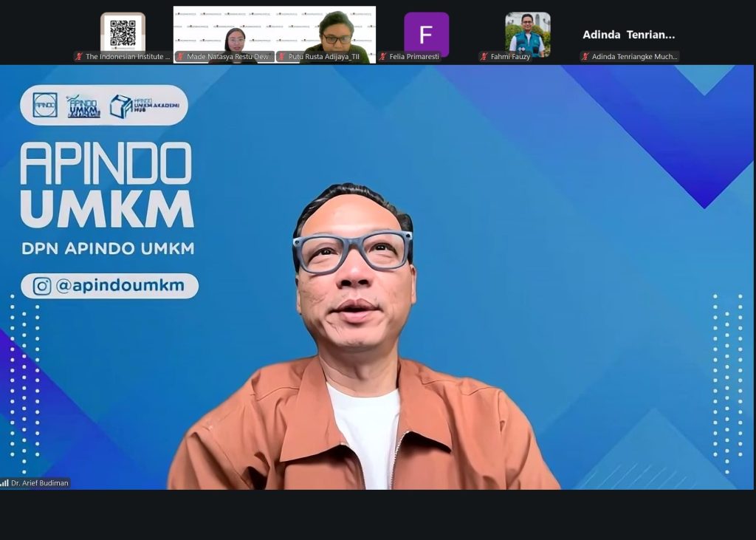Image resolution: width=756 pixels, height=540 pixels.
Task: Click the square APINDO logo in banner
Action: point(45,105)
